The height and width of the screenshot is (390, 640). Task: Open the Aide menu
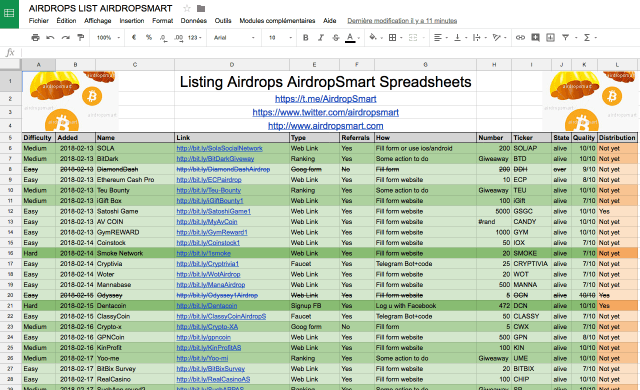[329, 21]
